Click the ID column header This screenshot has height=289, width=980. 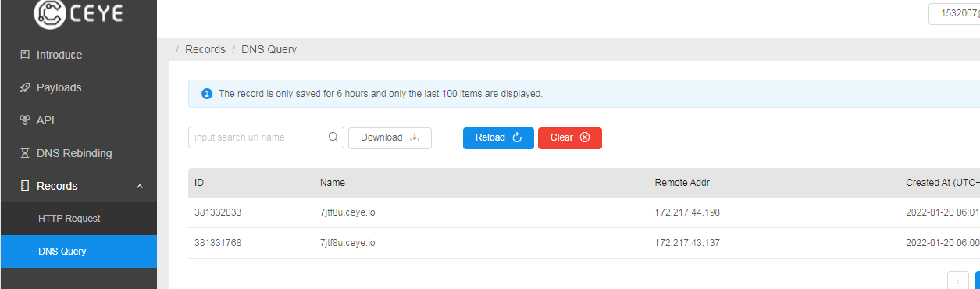199,183
